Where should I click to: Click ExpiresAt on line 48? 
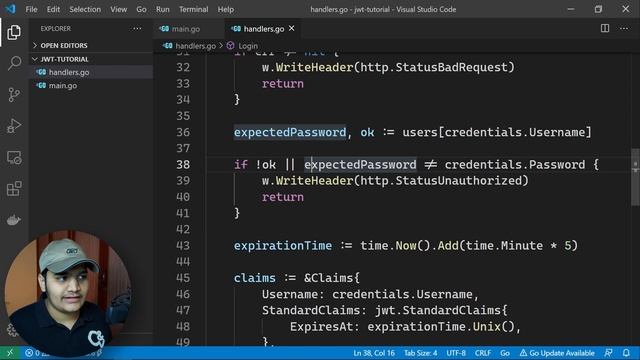coord(321,327)
